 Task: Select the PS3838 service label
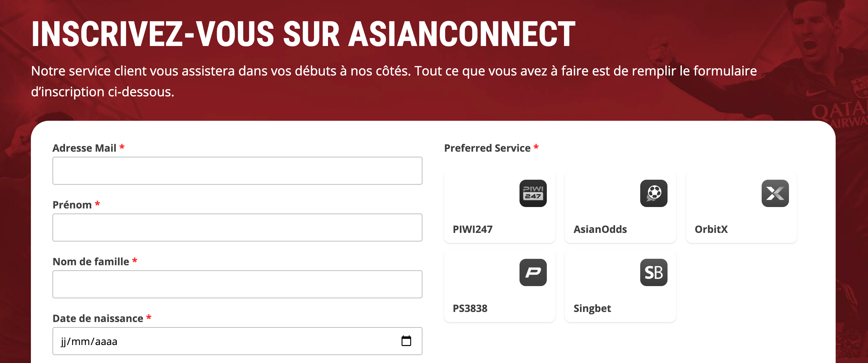point(470,308)
